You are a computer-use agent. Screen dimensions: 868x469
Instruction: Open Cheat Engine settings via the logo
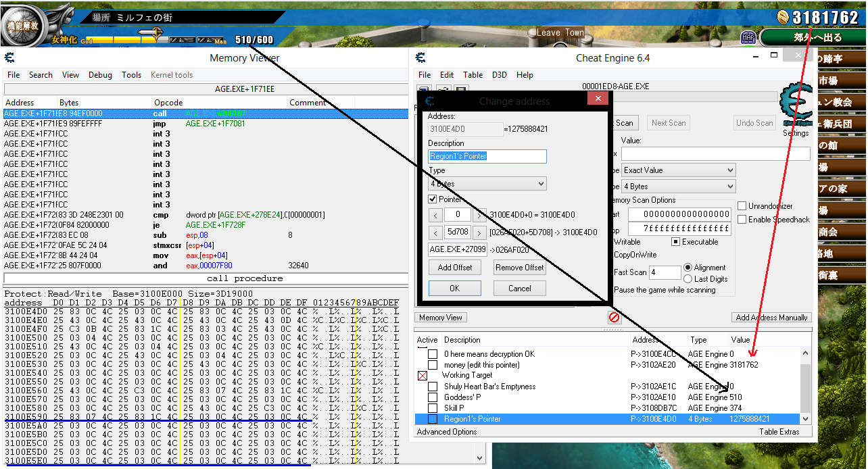point(796,105)
